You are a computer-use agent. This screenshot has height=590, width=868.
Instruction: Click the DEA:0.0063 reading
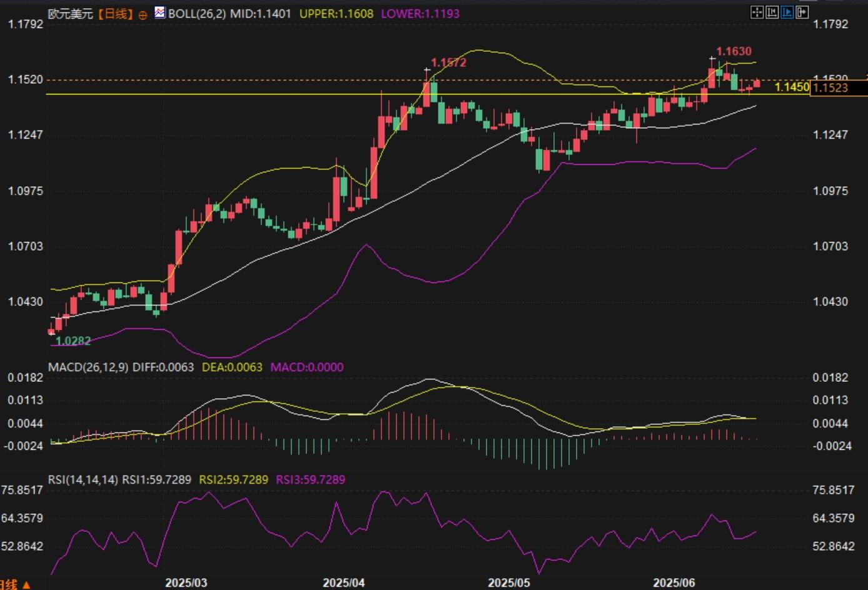click(x=232, y=367)
